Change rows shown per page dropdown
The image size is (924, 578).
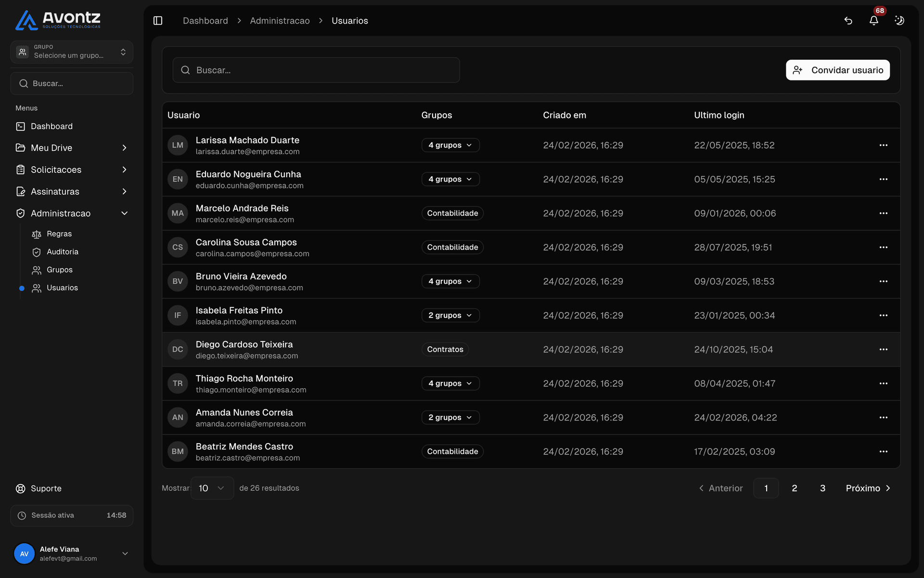(x=212, y=488)
